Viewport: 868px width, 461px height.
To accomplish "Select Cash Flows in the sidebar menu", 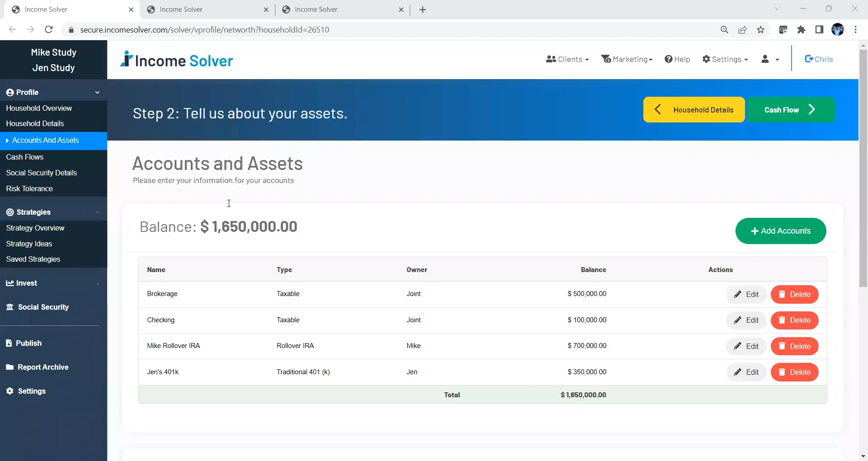I will [x=25, y=157].
